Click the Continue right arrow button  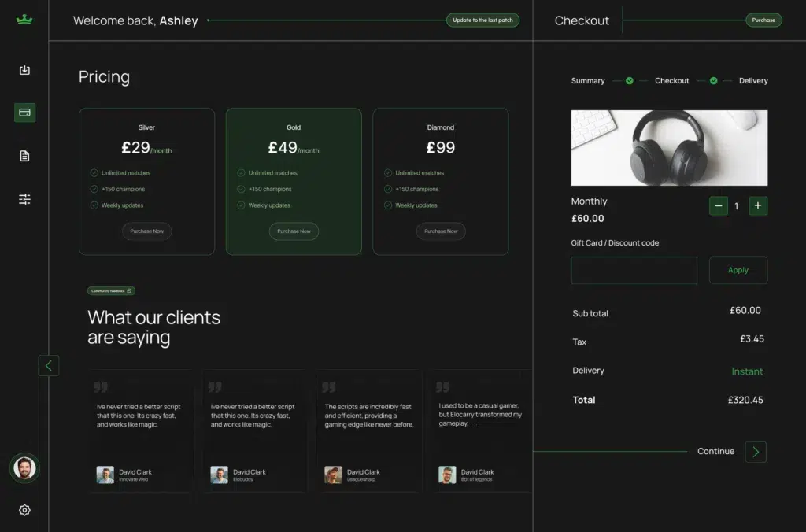point(756,452)
